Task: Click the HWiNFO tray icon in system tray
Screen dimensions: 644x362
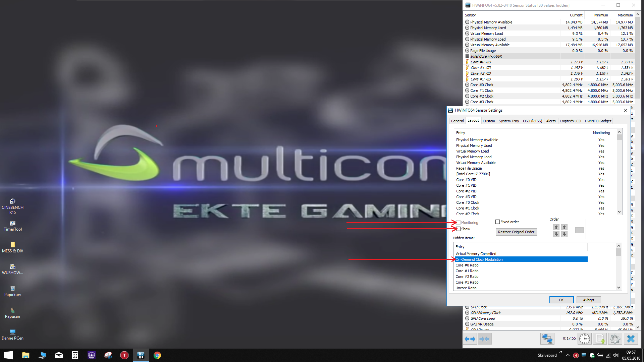Action: (584, 355)
